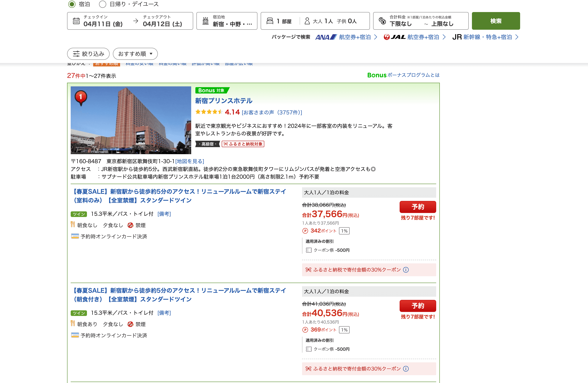
Task: Click the bed icon for room count
Action: click(270, 21)
